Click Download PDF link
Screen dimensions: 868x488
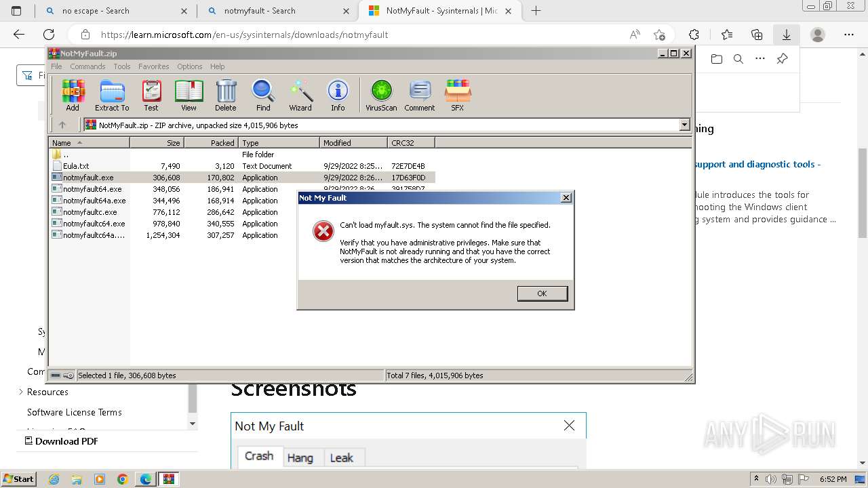61,441
